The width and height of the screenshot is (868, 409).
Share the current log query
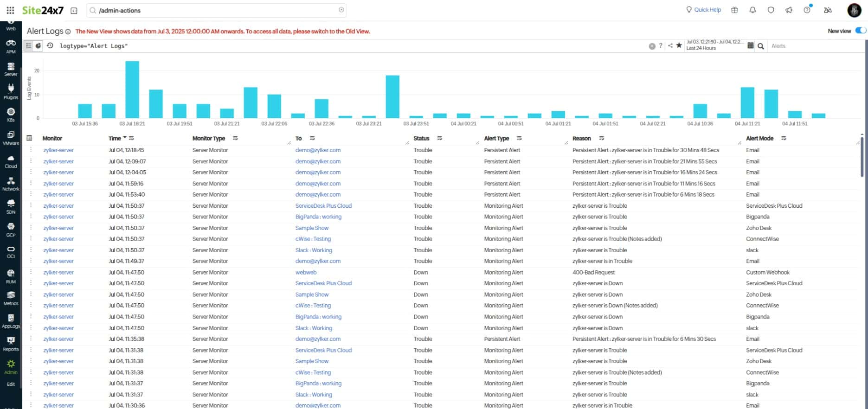(670, 45)
